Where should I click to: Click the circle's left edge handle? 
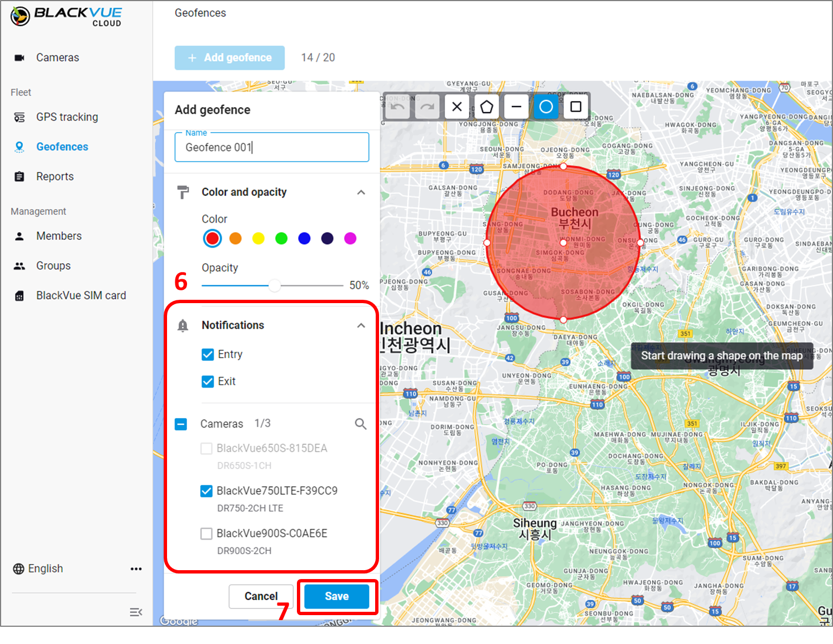487,243
